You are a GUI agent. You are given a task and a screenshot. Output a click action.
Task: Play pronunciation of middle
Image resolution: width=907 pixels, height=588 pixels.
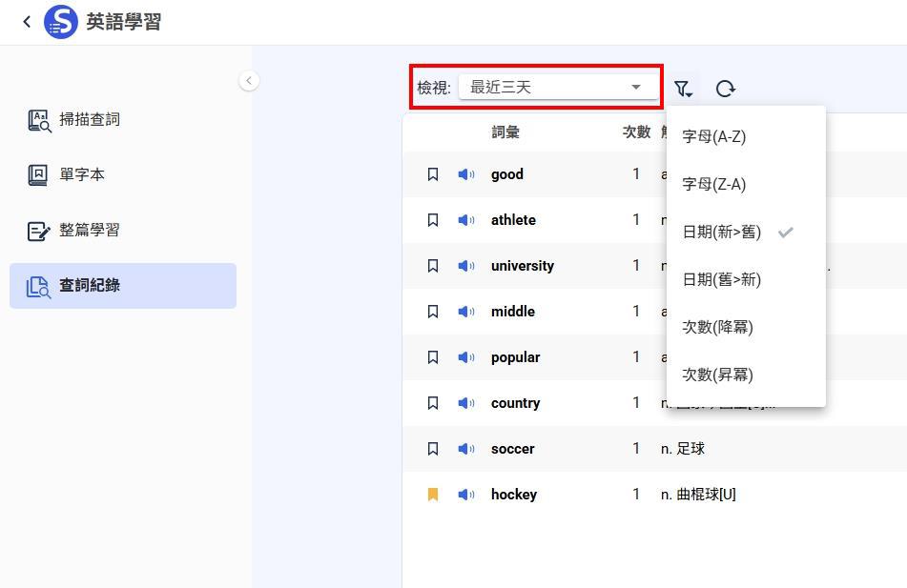[x=465, y=312]
